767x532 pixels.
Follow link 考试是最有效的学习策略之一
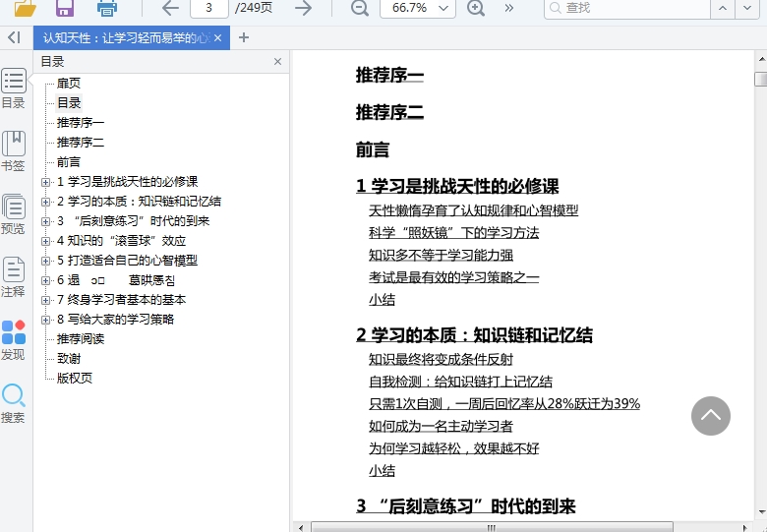click(x=454, y=277)
